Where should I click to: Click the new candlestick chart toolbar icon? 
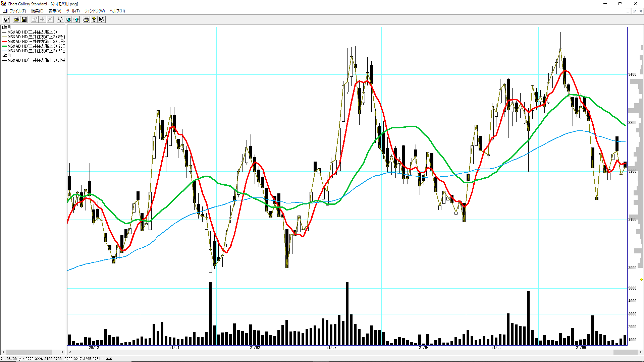tap(6, 19)
